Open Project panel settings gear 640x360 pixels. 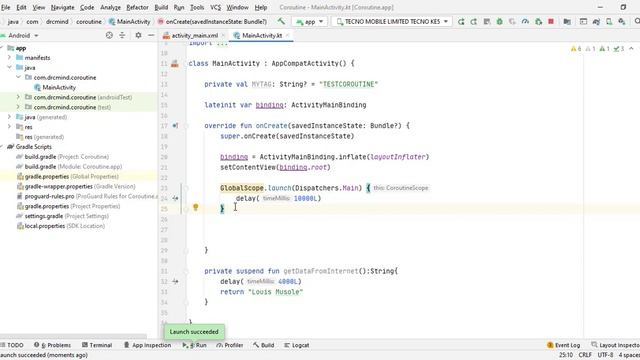[x=138, y=36]
